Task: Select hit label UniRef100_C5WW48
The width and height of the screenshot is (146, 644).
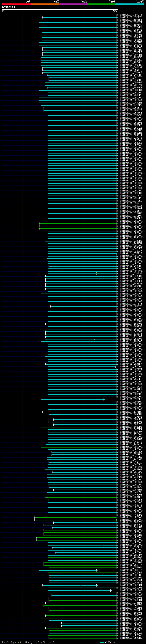Action: (x=131, y=70)
